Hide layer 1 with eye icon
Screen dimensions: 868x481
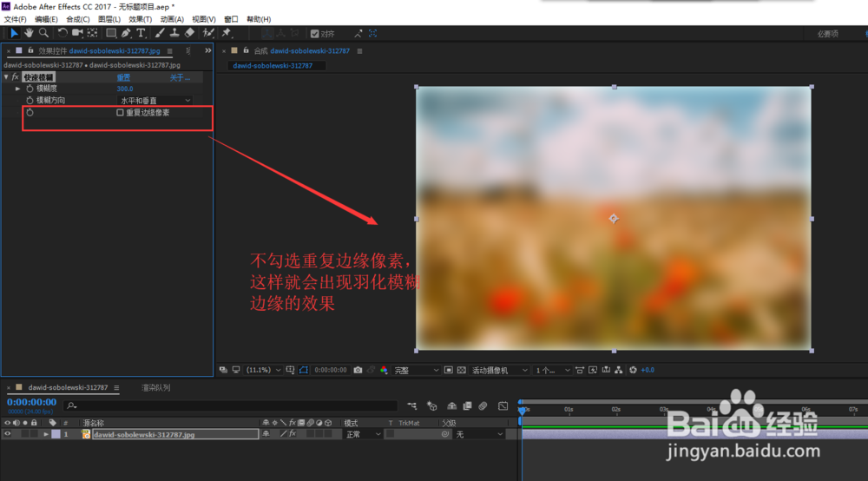tap(7, 434)
